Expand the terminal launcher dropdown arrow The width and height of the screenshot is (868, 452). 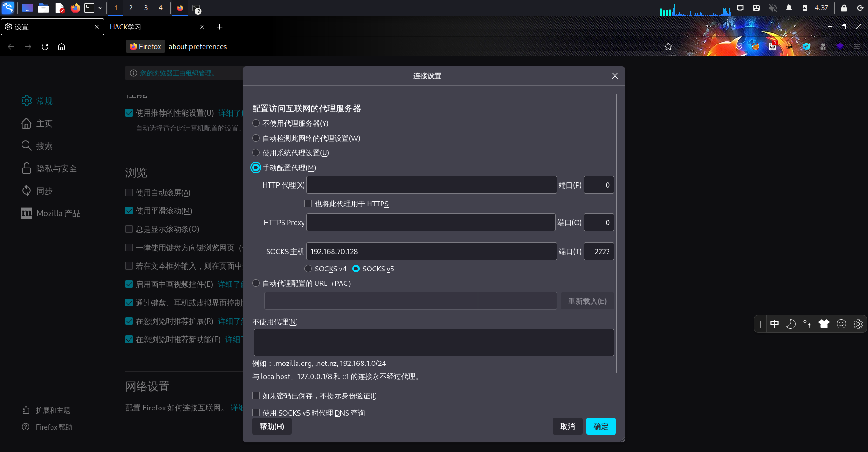coord(100,8)
